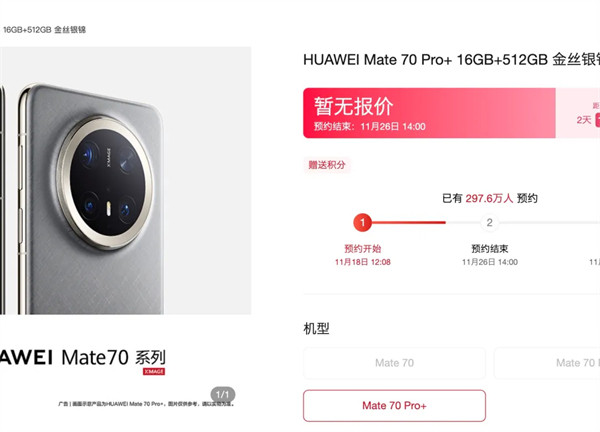Click the HUAWEI Mate70 系列 logo text
Viewport: 600px width, 432px height.
pos(83,357)
